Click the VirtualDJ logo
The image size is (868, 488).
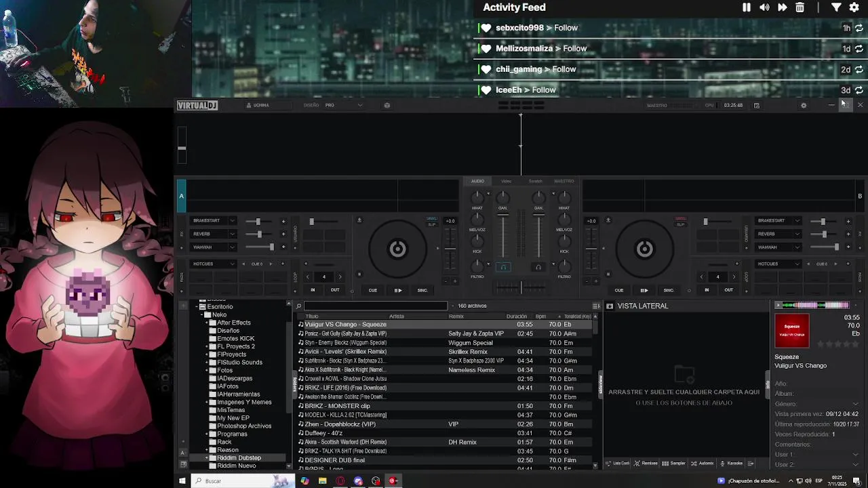click(x=197, y=105)
